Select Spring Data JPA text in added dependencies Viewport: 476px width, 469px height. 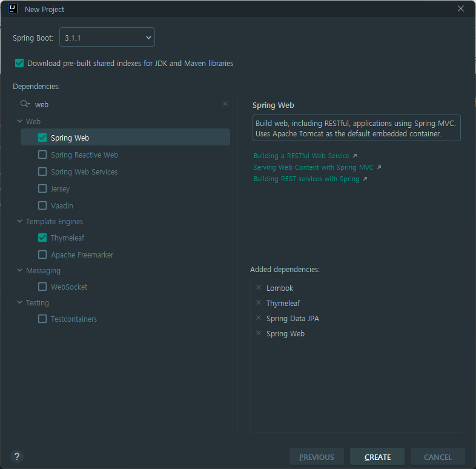pyautogui.click(x=293, y=318)
